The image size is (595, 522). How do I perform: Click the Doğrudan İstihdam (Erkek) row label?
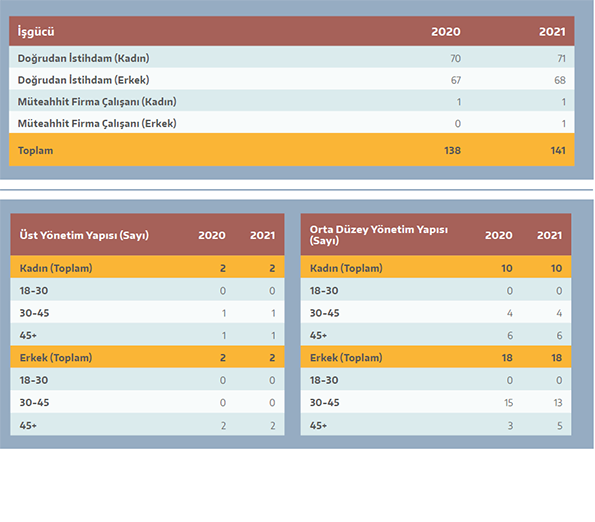coord(83,80)
